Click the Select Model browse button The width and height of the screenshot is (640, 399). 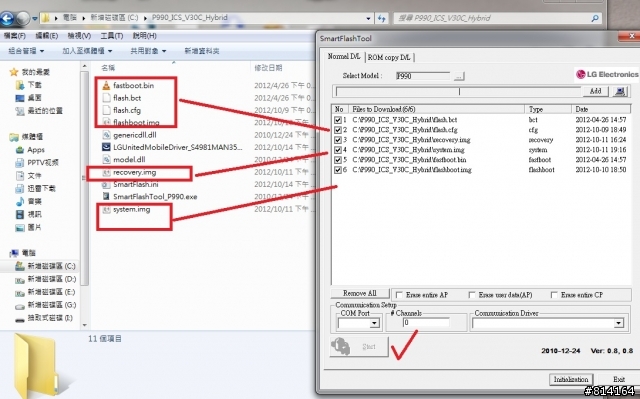click(459, 76)
